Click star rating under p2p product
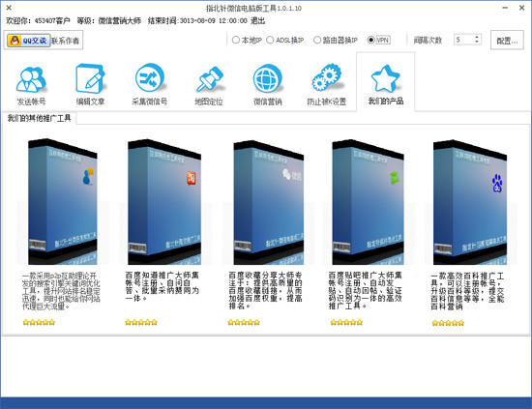 (x=39, y=322)
